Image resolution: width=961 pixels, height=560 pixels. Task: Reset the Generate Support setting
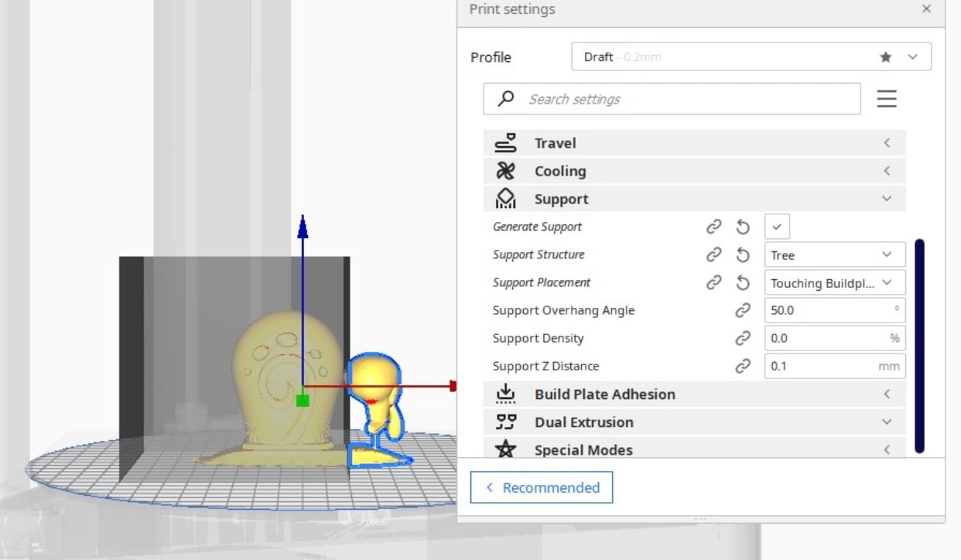click(x=743, y=227)
